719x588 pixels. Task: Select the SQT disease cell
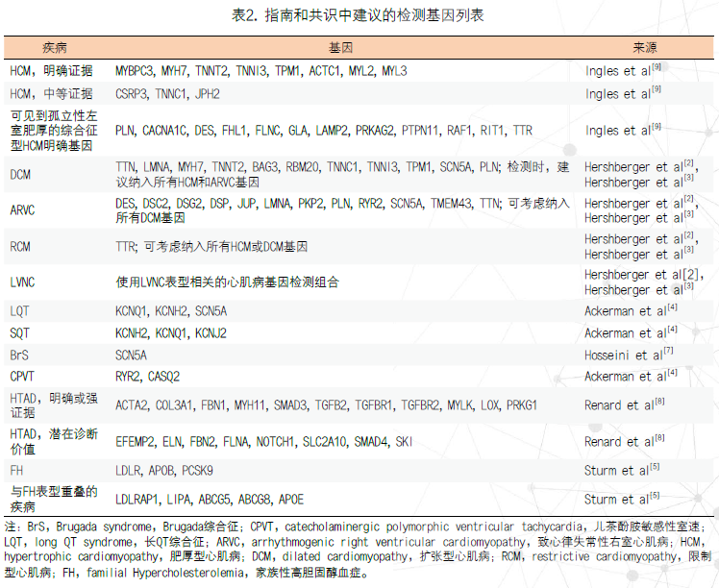coord(19,333)
